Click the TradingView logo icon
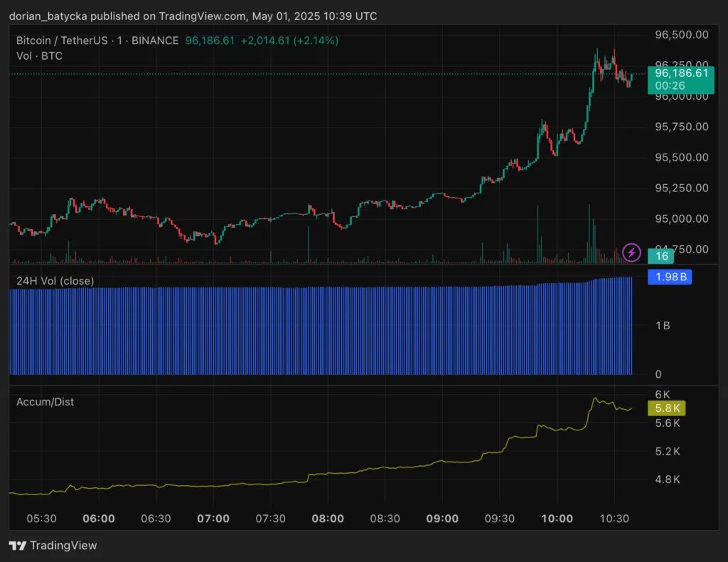This screenshot has width=728, height=562. [16, 546]
